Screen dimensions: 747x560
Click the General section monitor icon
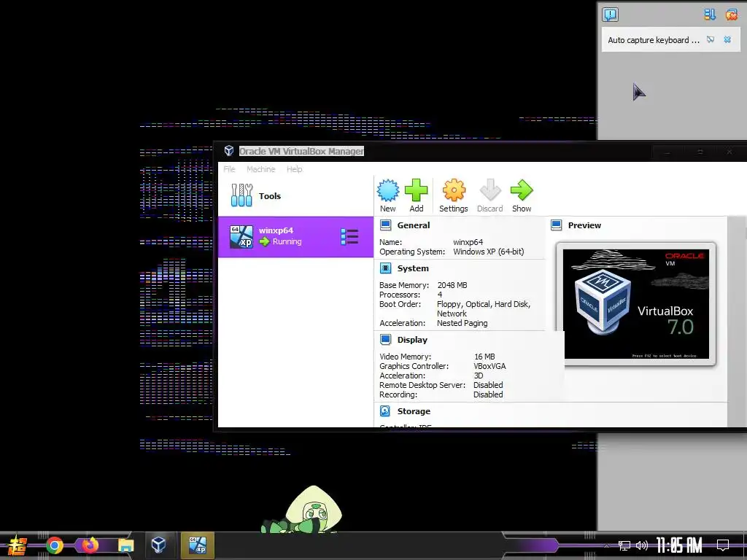[385, 225]
